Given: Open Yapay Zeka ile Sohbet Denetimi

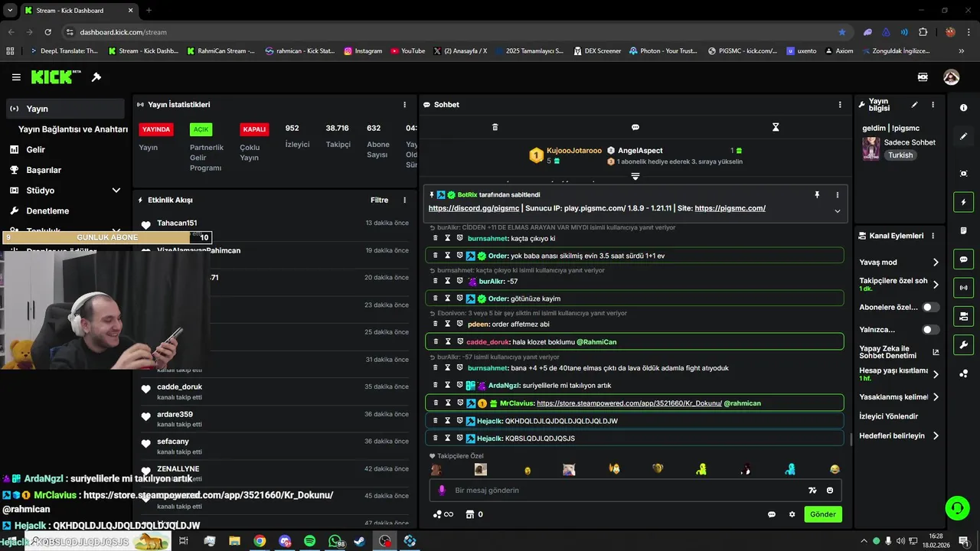Looking at the screenshot, I should point(899,352).
